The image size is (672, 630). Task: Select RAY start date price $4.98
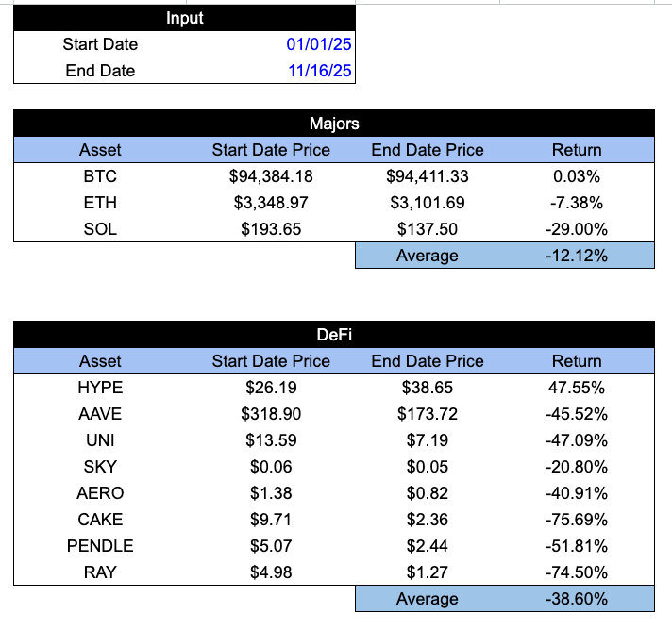pyautogui.click(x=271, y=572)
